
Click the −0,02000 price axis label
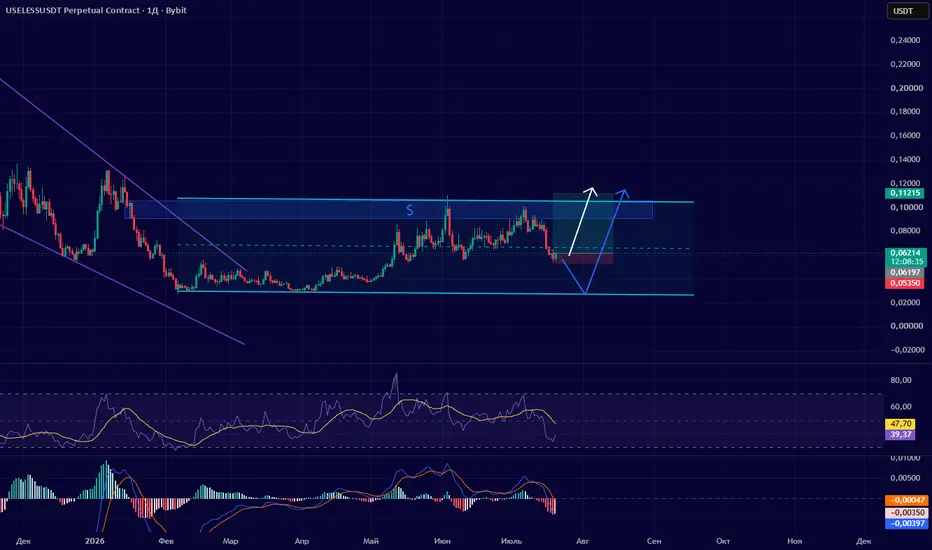coord(906,350)
